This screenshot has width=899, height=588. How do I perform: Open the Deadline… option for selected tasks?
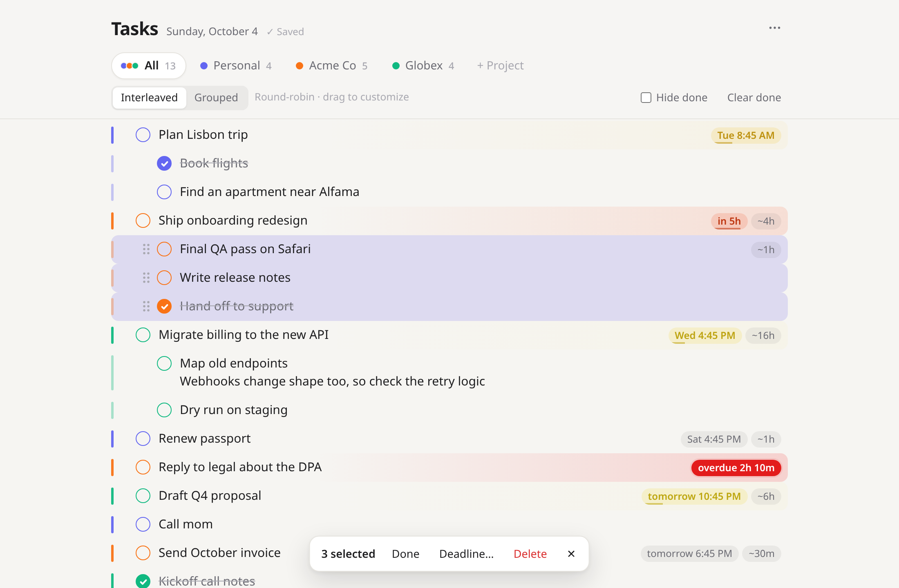pyautogui.click(x=466, y=554)
